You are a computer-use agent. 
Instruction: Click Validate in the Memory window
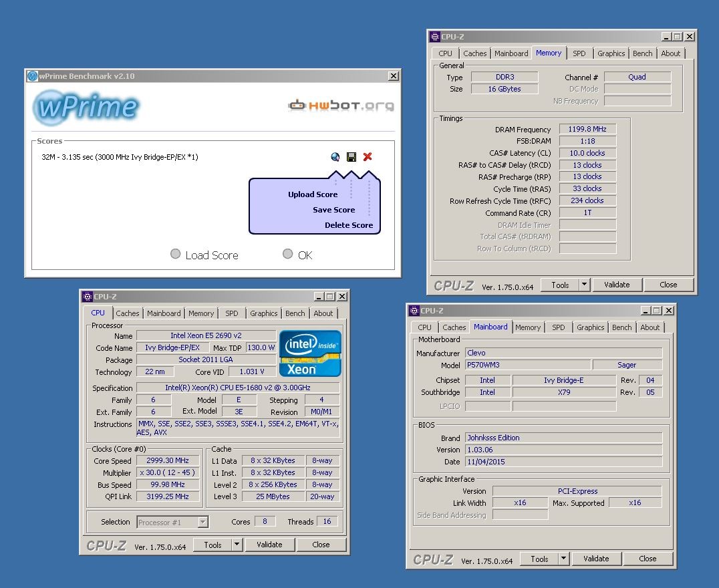click(x=617, y=285)
